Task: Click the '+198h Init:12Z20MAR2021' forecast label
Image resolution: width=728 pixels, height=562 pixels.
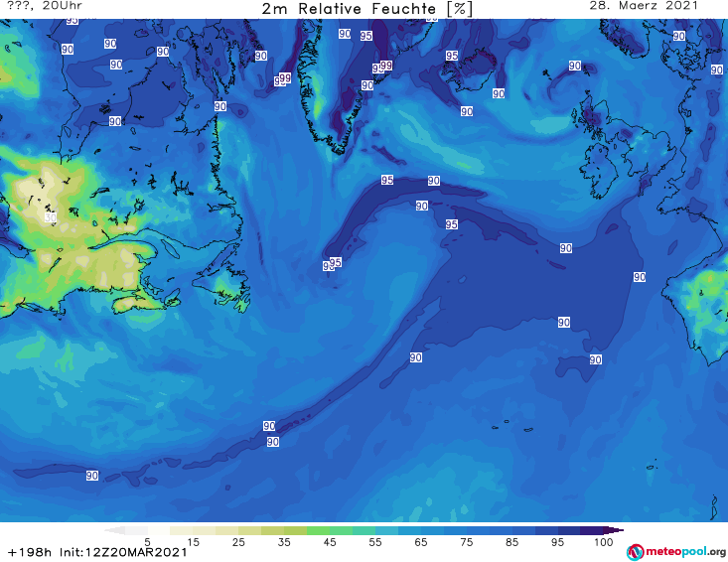Action: [x=97, y=552]
